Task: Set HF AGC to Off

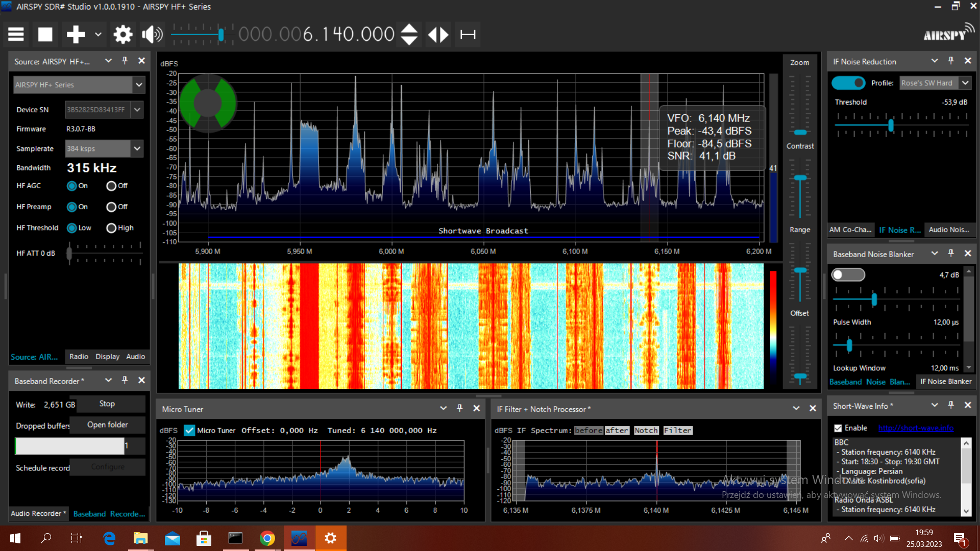Action: coord(111,186)
